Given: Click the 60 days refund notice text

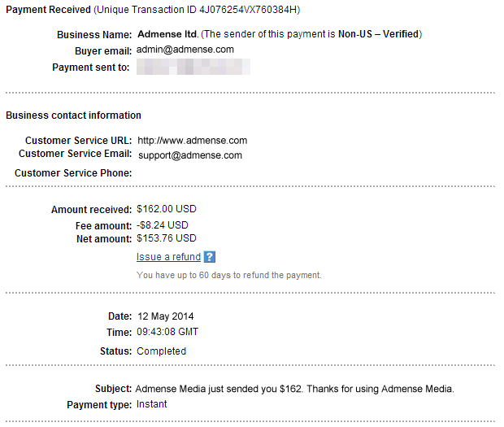Looking at the screenshot, I should pos(229,275).
